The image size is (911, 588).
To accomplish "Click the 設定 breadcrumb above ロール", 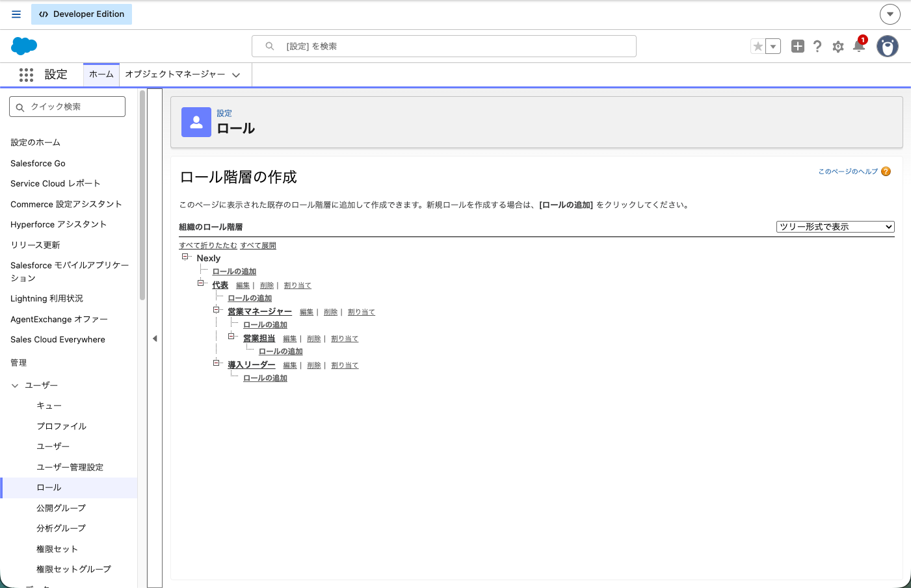I will (224, 113).
